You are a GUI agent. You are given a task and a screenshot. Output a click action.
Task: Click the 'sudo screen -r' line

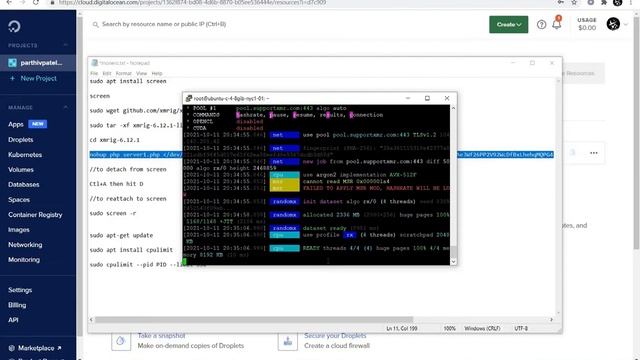click(113, 213)
